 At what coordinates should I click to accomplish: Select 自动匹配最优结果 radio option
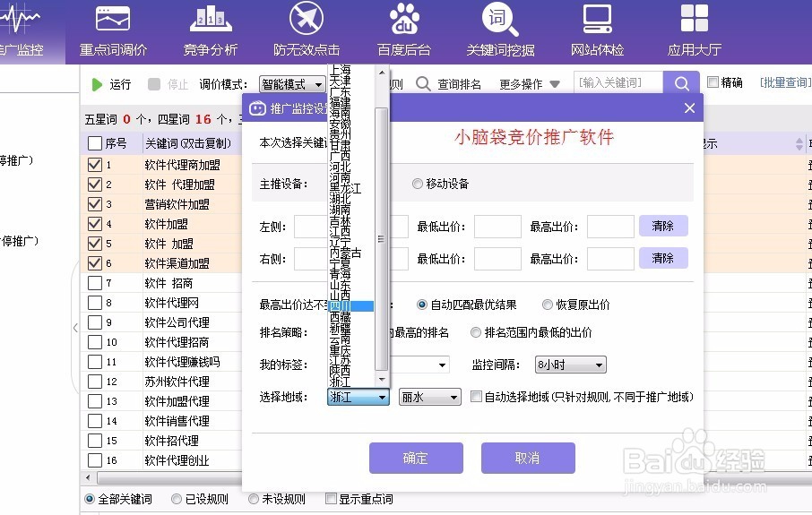[x=422, y=305]
